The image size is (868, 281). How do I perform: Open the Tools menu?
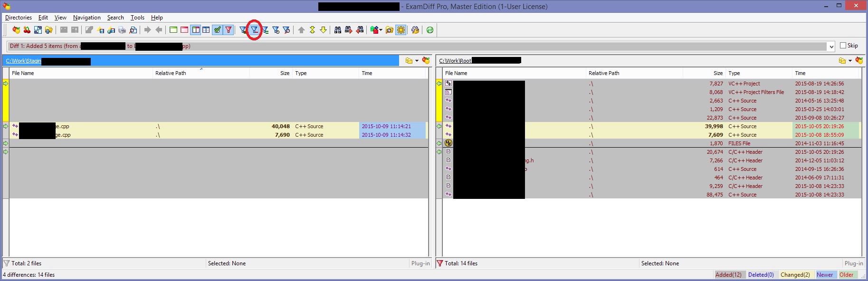(138, 18)
